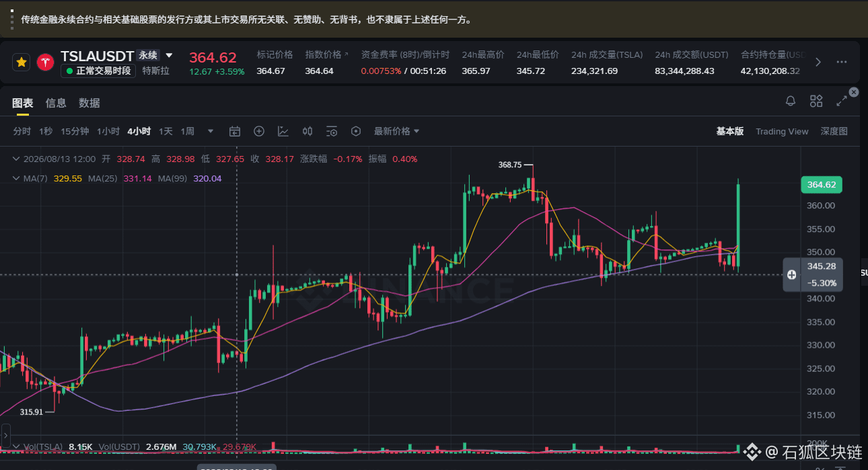Viewport: 868px width, 470px height.
Task: Open the 最新价格 price type dropdown
Action: pos(397,131)
